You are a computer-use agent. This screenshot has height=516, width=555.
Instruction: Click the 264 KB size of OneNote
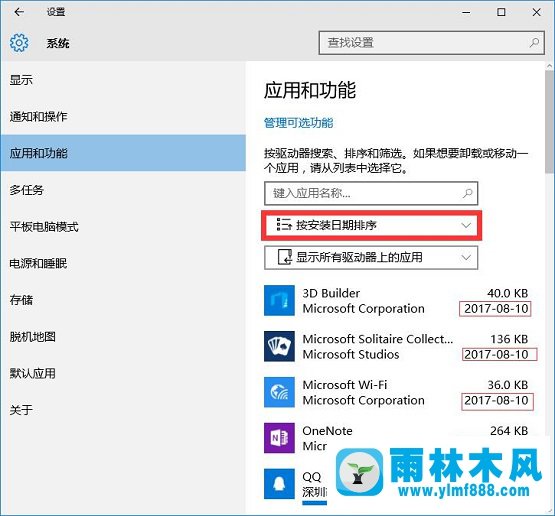tap(509, 431)
